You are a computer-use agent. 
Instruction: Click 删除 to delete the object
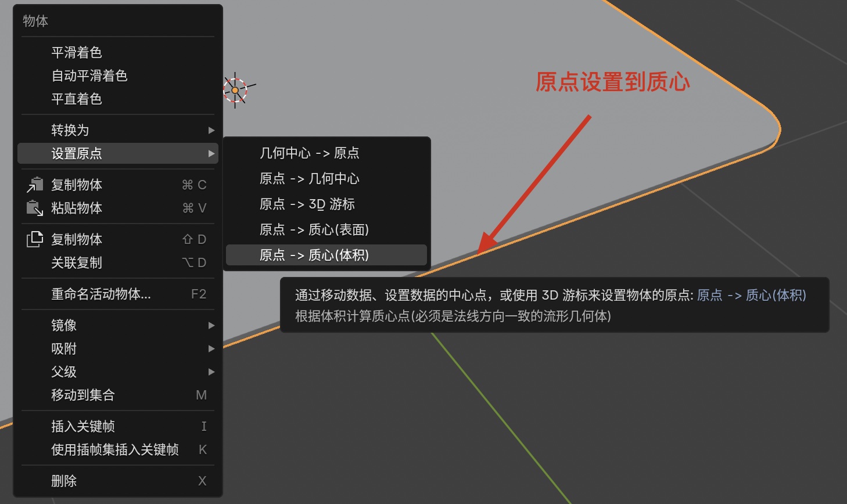[x=64, y=481]
